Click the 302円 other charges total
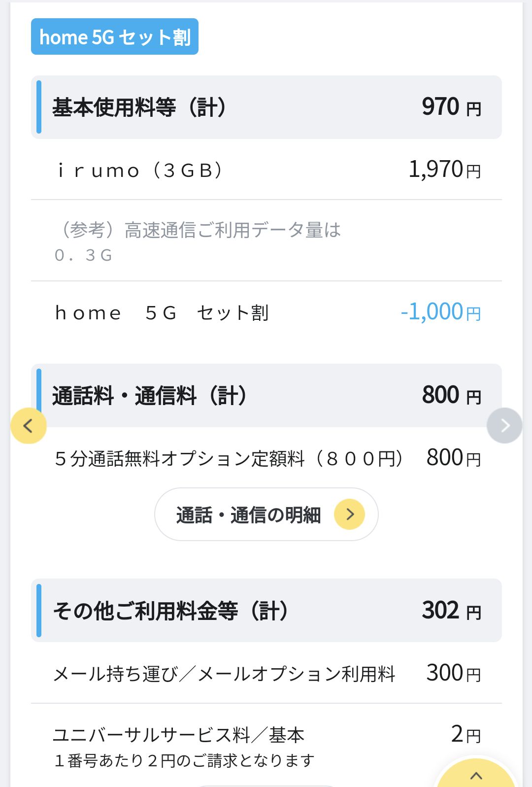532x787 pixels. [x=451, y=611]
